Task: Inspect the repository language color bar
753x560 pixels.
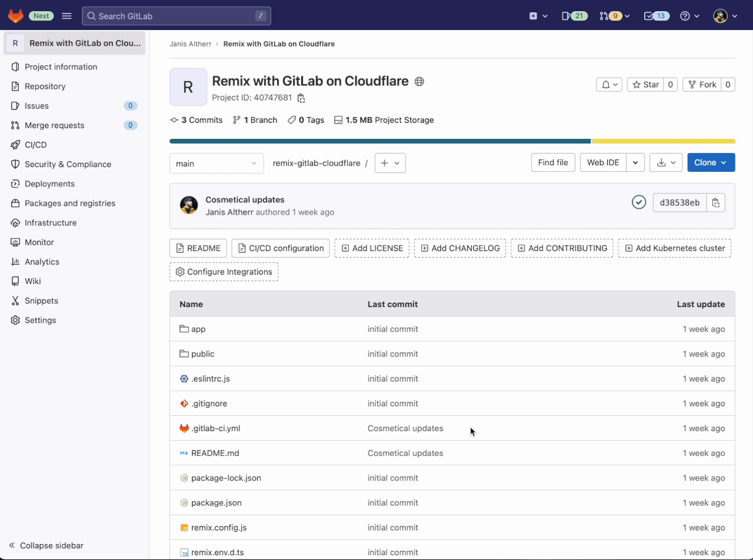Action: coord(452,141)
